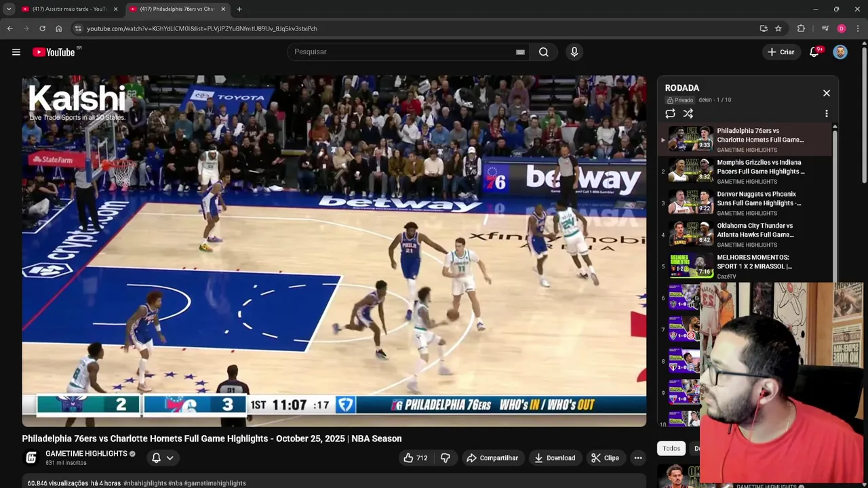
Task: Open the RODADA playlist options menu
Action: [x=826, y=114]
